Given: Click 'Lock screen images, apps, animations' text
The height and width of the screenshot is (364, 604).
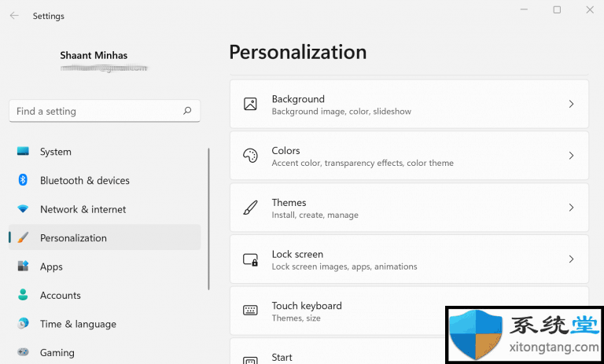Looking at the screenshot, I should pyautogui.click(x=344, y=267).
